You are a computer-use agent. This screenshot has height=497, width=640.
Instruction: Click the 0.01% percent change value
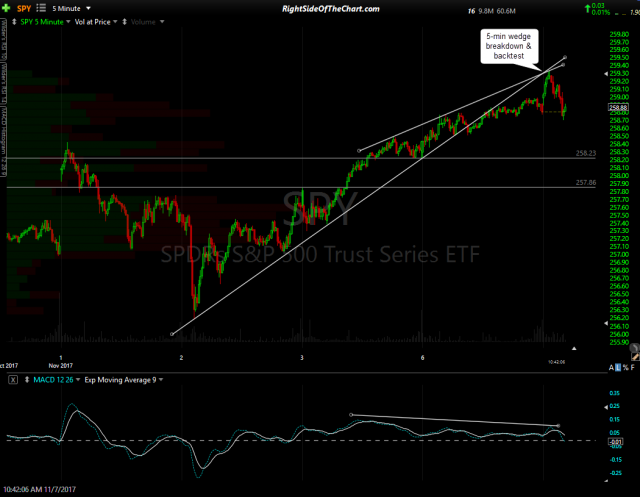pos(601,13)
